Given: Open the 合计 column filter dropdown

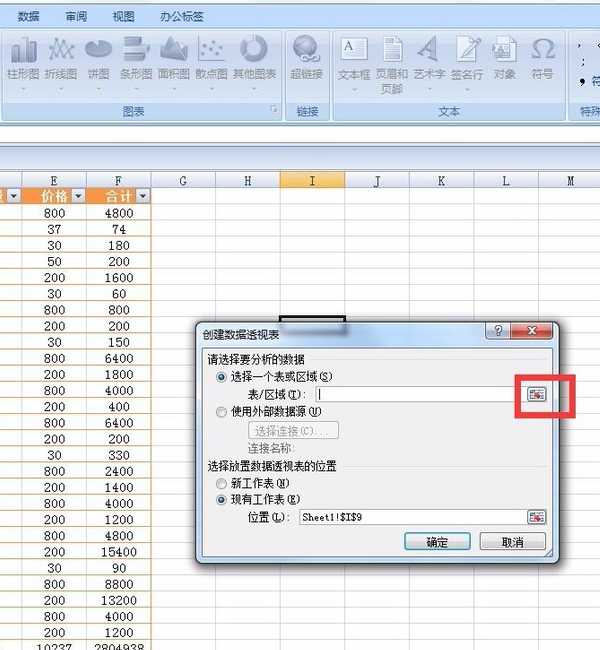Looking at the screenshot, I should (143, 196).
